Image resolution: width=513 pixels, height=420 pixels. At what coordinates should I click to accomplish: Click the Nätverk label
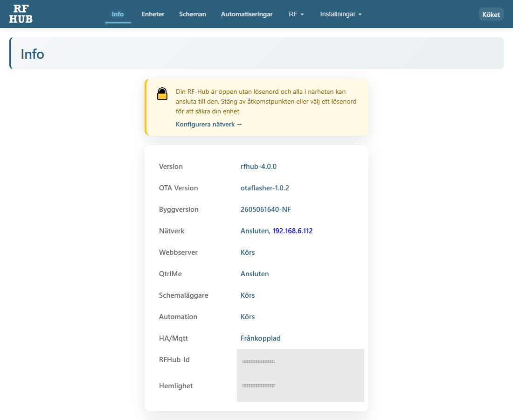click(172, 231)
